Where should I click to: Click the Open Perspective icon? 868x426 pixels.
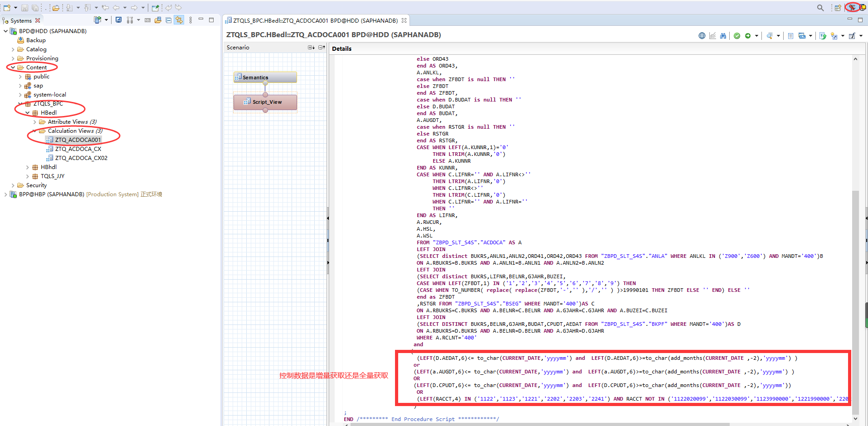point(838,8)
